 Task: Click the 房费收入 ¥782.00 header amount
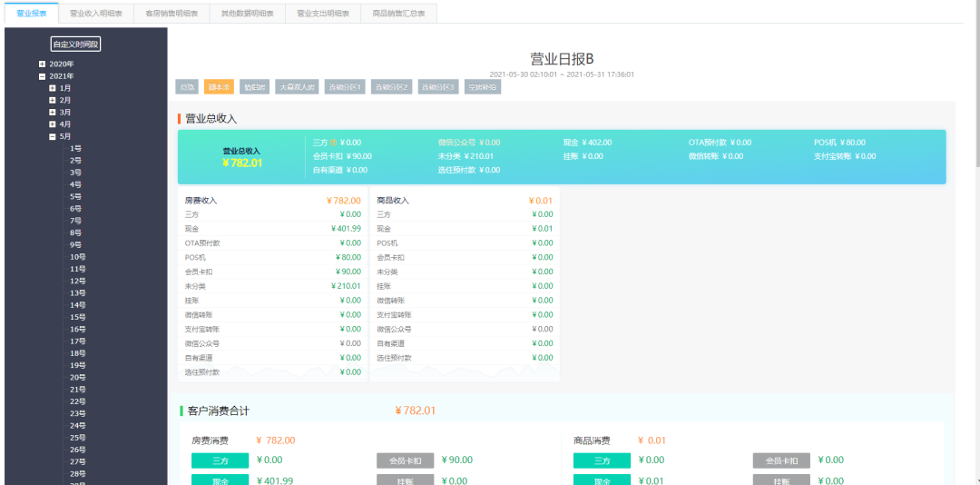pyautogui.click(x=343, y=201)
